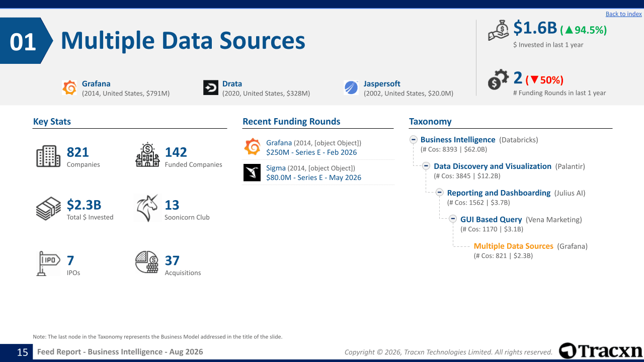Open the GUI Based Query link
This screenshot has height=362, width=644.
click(x=491, y=220)
